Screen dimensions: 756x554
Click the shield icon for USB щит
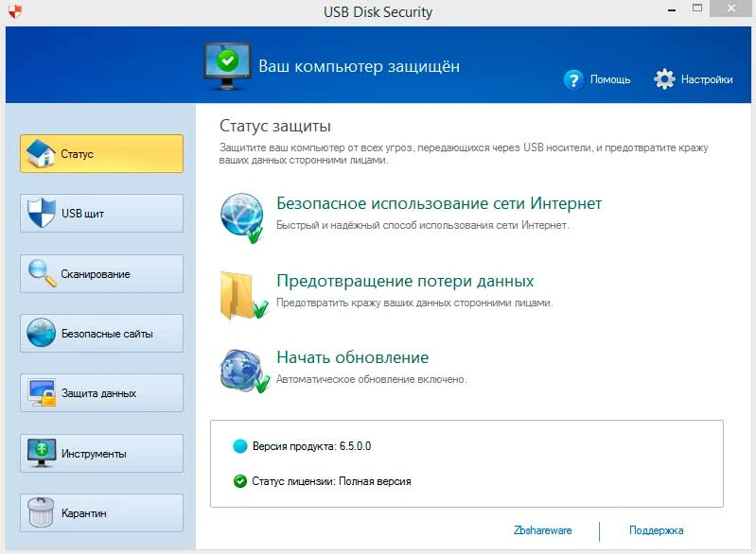[42, 213]
